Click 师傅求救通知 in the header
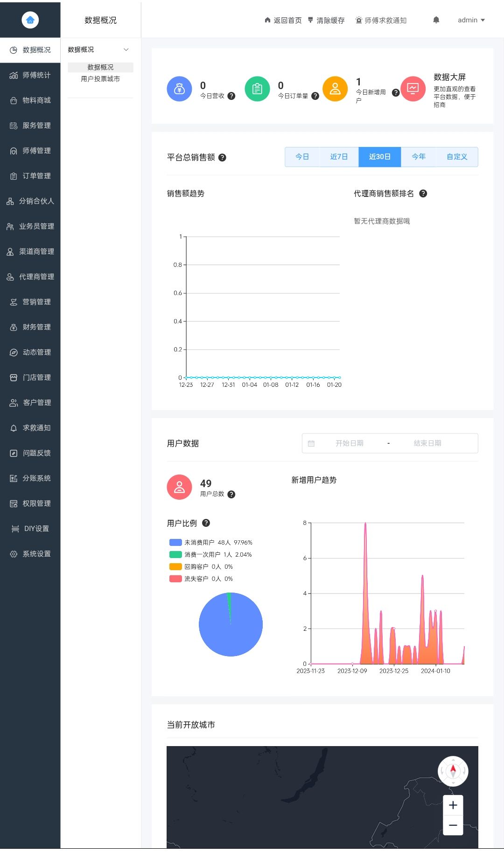This screenshot has height=852, width=504. [381, 20]
